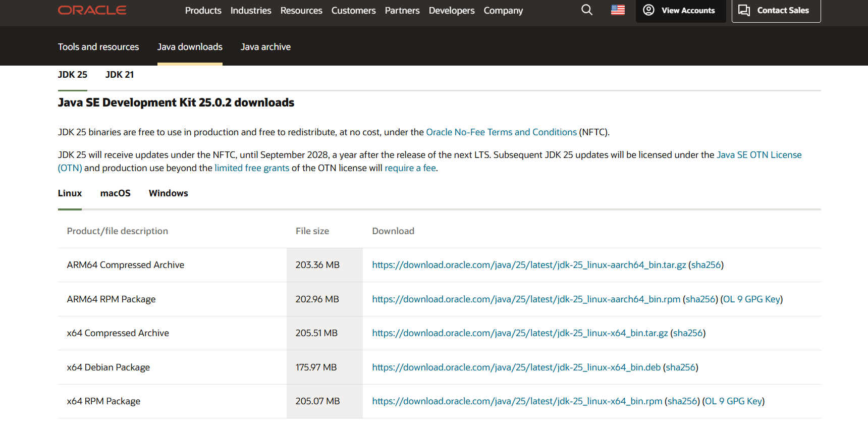
Task: Download linux-x64 deb package link
Action: click(516, 367)
